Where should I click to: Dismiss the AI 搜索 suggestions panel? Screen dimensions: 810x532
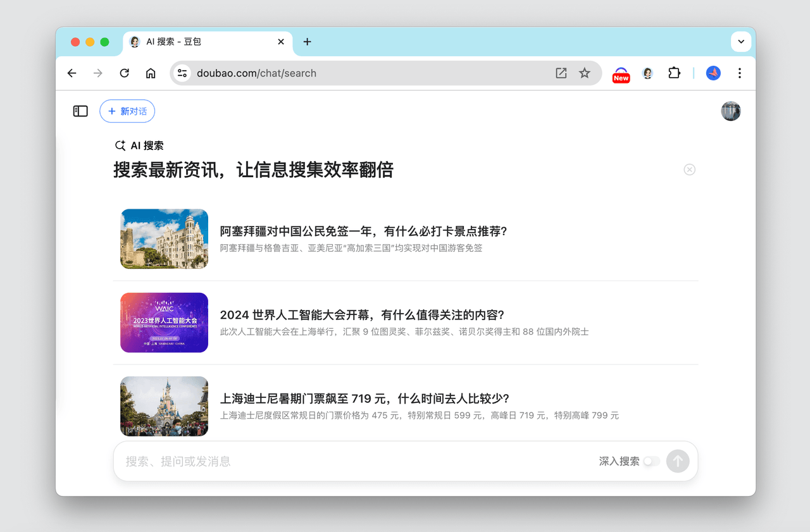point(689,170)
